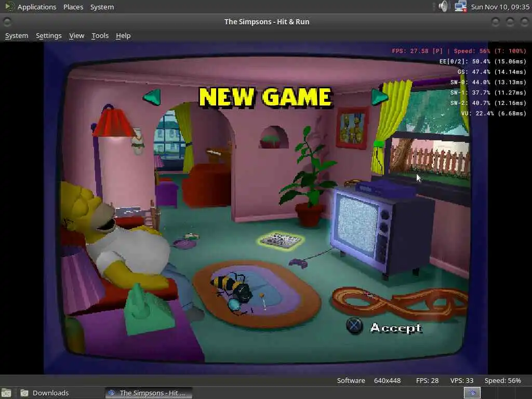The width and height of the screenshot is (532, 399).
Task: Click the Downloads folder icon in taskbar
Action: coord(24,393)
